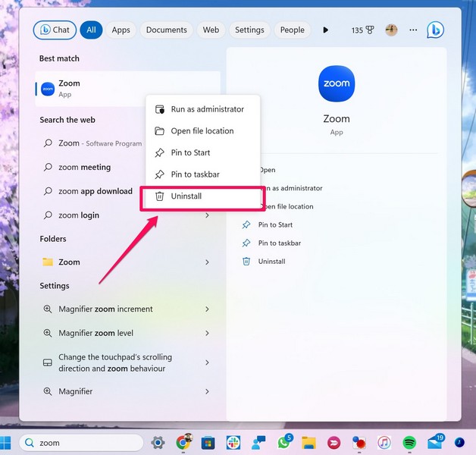Open WhatsApp from the taskbar

coord(283,442)
